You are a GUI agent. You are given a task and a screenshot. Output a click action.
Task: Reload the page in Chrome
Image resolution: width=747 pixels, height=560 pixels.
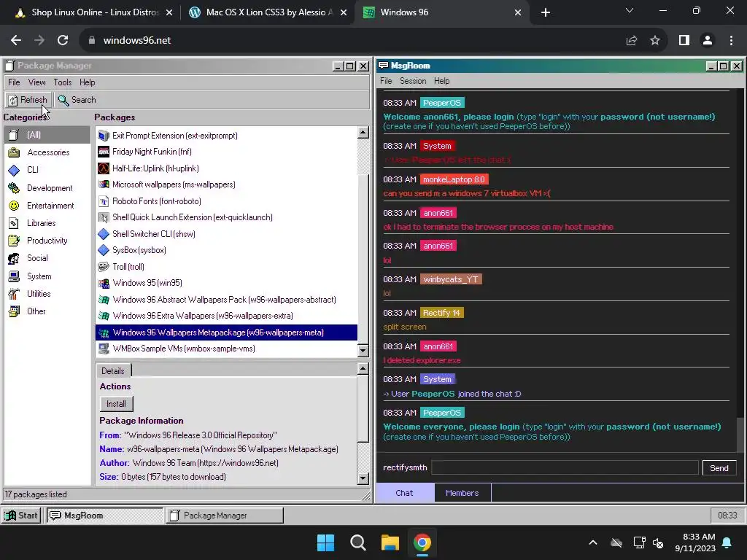pyautogui.click(x=63, y=41)
